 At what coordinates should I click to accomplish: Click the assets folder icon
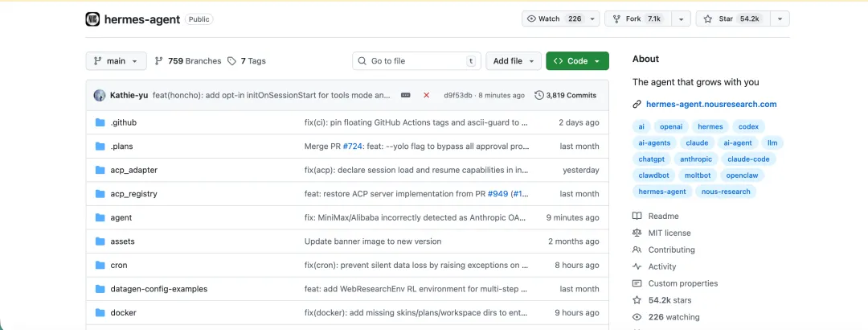point(100,241)
